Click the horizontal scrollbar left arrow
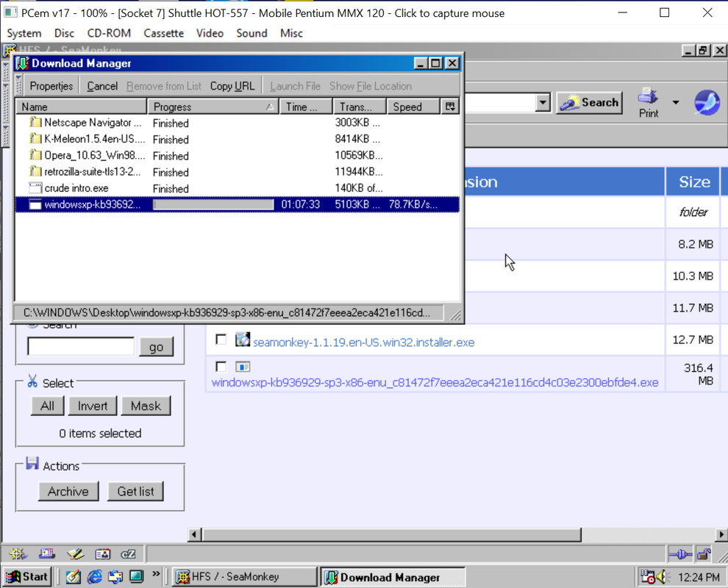Viewport: 728px width, 588px height. click(x=195, y=534)
